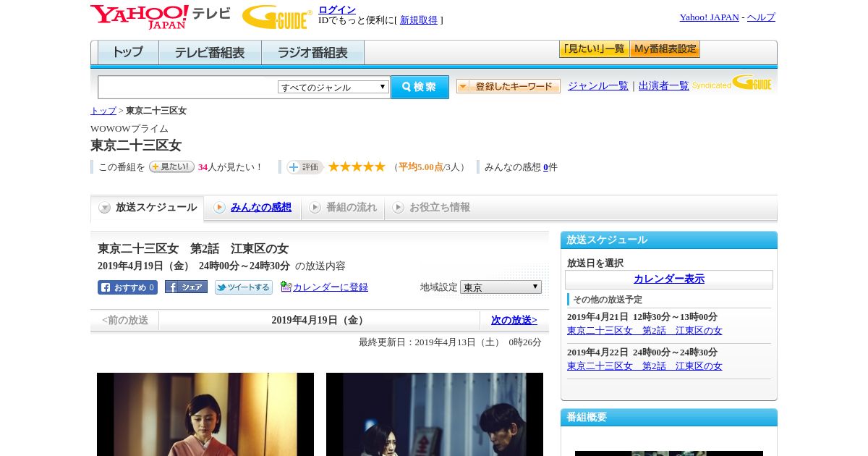868x456 pixels.
Task: Click the Syndicated G-GUIDE logo in search bar
Action: click(x=732, y=83)
